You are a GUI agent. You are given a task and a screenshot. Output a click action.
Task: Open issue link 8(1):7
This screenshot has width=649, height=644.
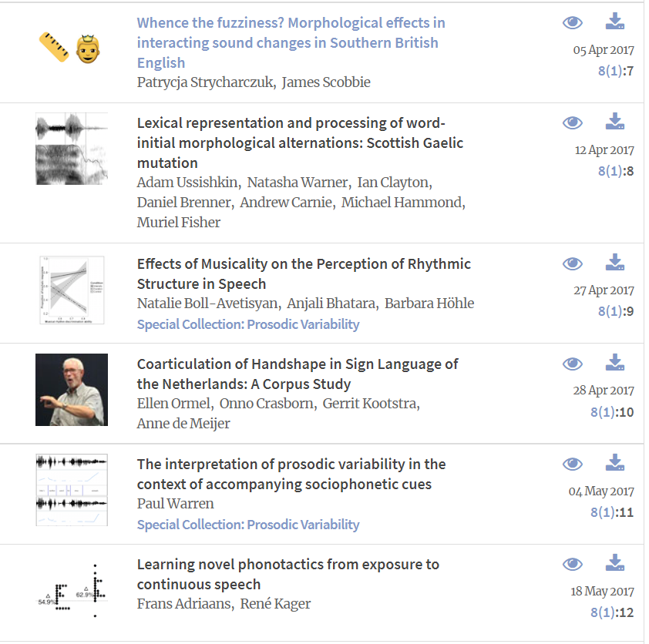(x=615, y=72)
